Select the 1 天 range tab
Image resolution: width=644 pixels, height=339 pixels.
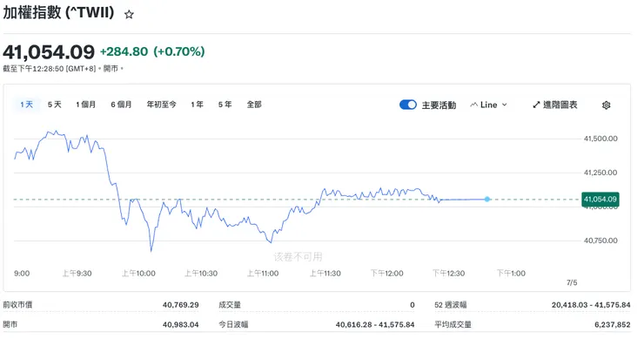(27, 105)
